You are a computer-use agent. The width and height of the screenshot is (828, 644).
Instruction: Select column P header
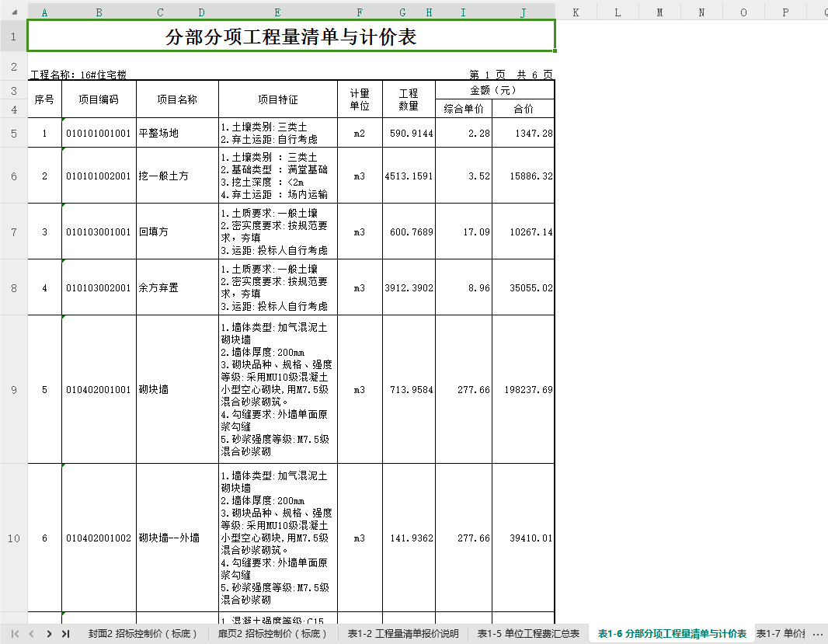[x=785, y=12]
